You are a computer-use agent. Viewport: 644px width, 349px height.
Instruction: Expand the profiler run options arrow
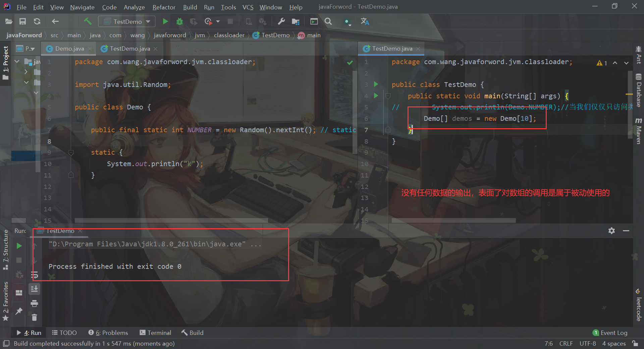pos(218,21)
